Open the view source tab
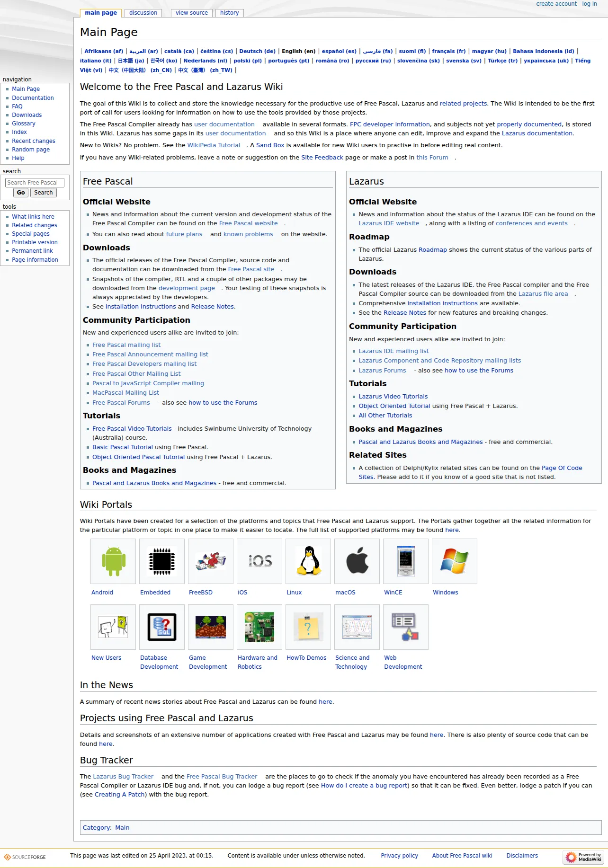The width and height of the screenshot is (608, 868). pos(192,13)
